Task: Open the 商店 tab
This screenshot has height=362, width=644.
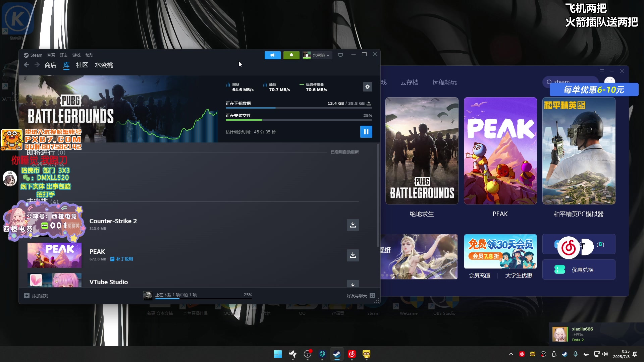Action: [51, 65]
